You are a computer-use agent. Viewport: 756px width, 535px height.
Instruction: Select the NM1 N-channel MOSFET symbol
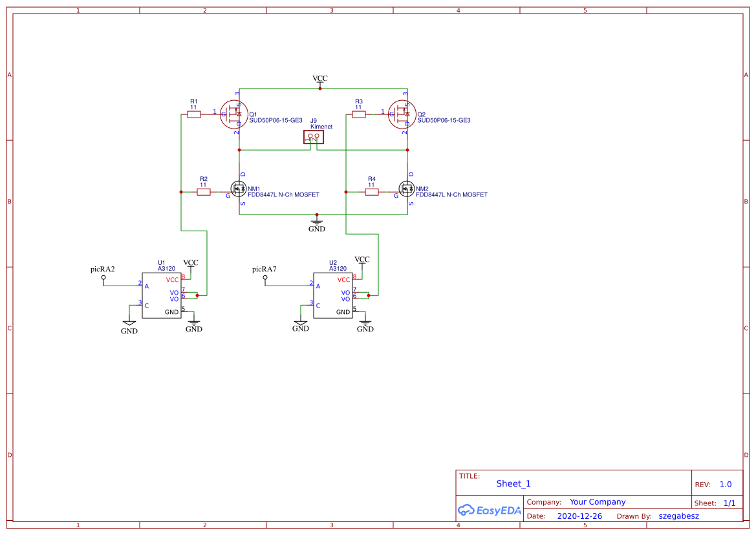[x=239, y=189]
